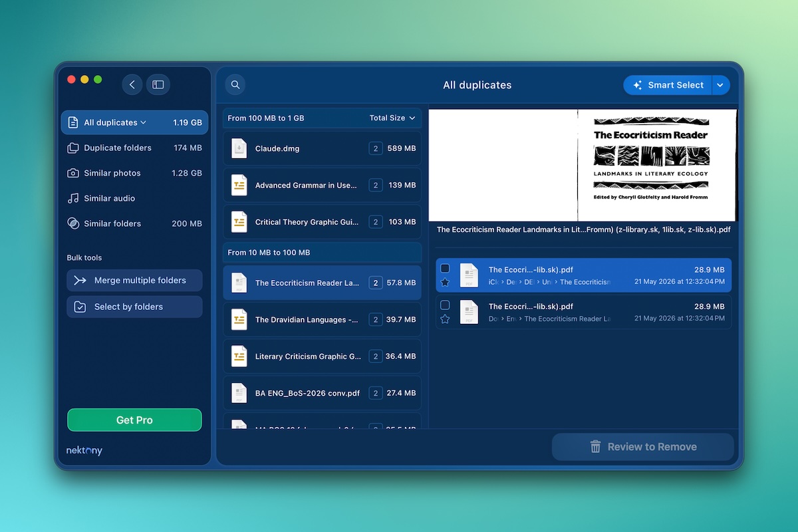Select Advanced Grammar in Use row
The height and width of the screenshot is (532, 798).
[322, 186]
